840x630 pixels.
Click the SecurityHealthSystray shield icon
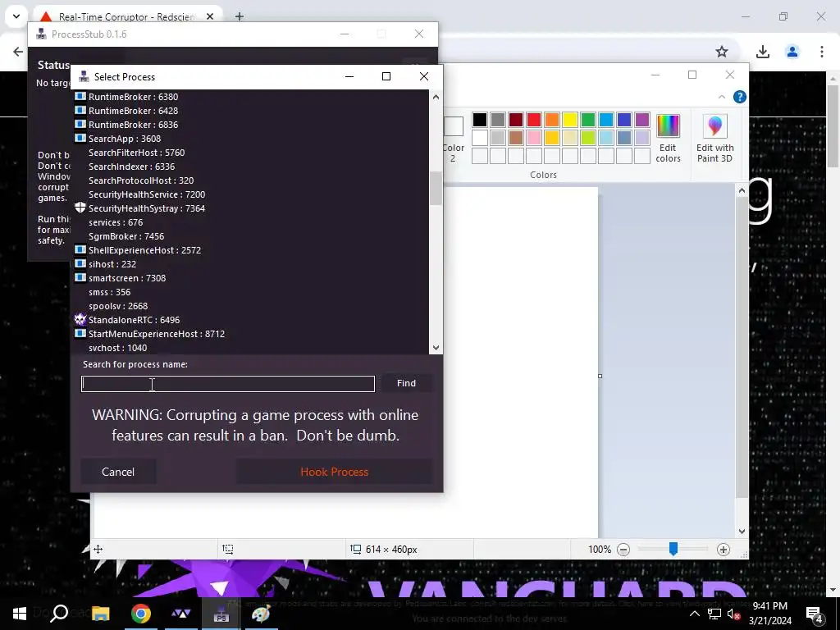[x=80, y=208]
